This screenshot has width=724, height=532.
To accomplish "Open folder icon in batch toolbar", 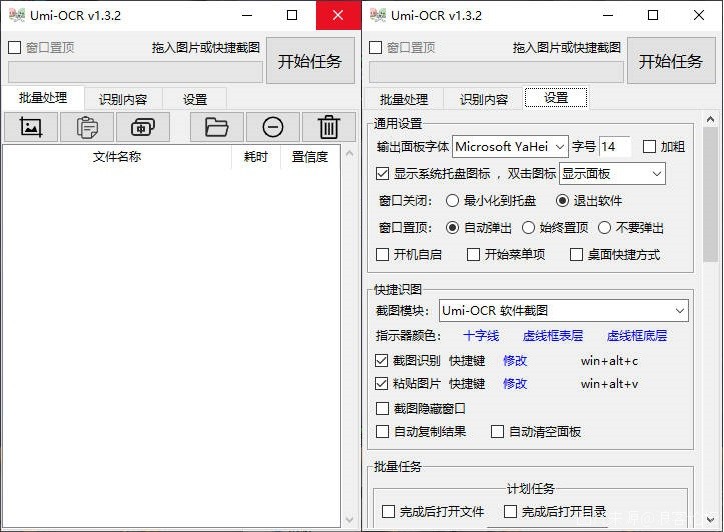I will (217, 127).
